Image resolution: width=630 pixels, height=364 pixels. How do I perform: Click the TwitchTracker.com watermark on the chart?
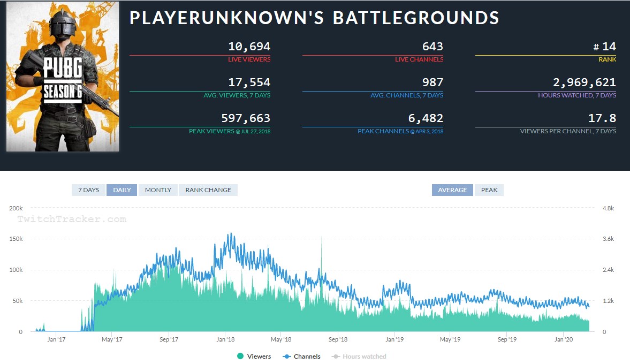72,219
